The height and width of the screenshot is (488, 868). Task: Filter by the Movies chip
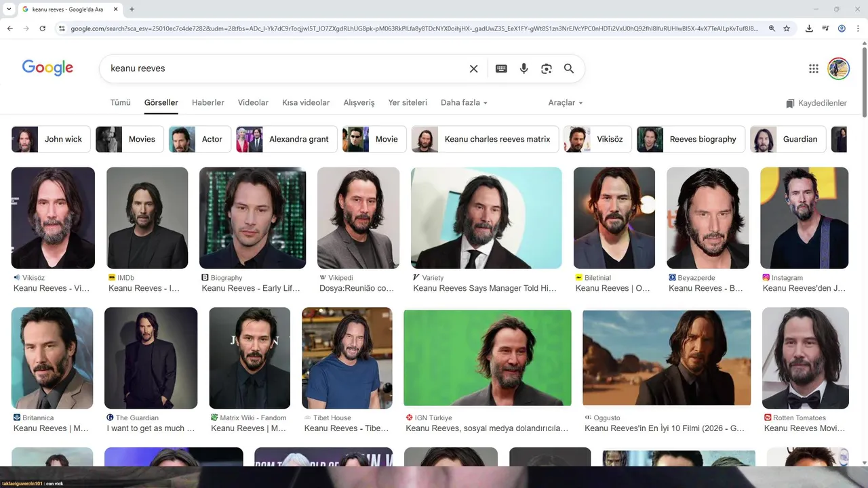pyautogui.click(x=130, y=139)
